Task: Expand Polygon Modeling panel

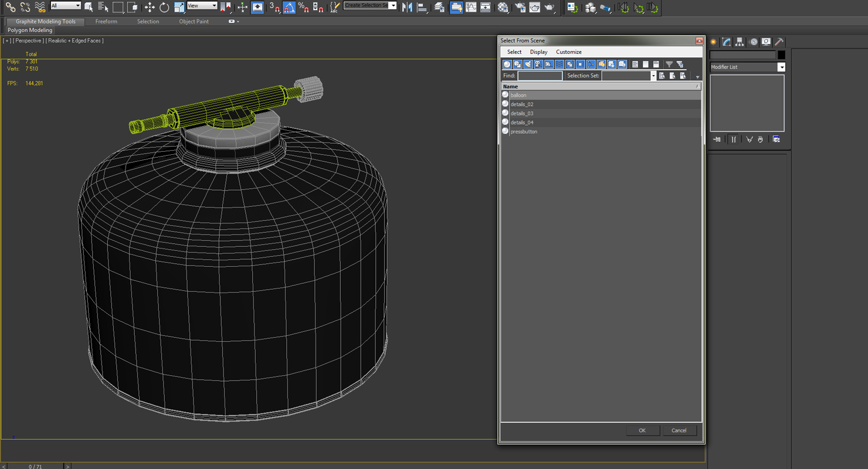Action: (30, 30)
